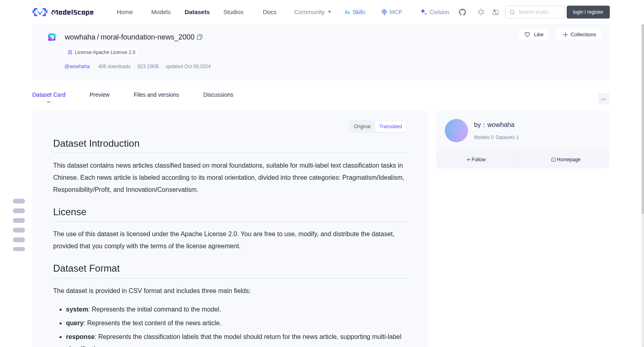Click the @wowhaha author link
The image size is (644, 347).
[77, 66]
